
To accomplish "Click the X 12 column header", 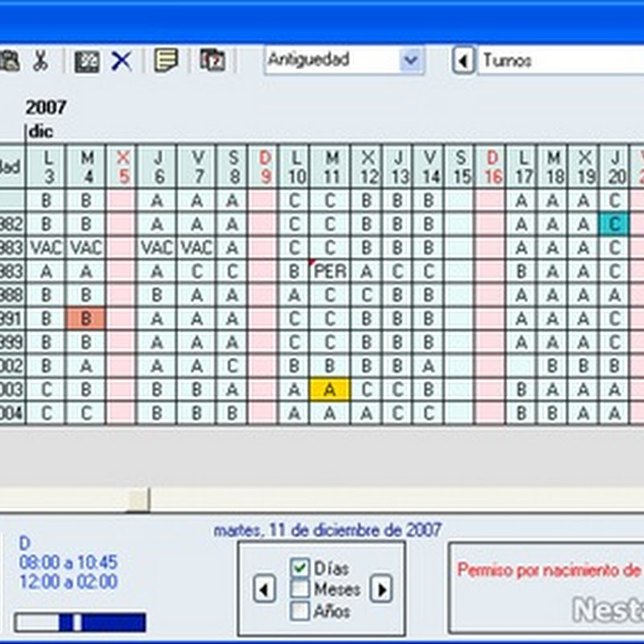I will click(366, 167).
